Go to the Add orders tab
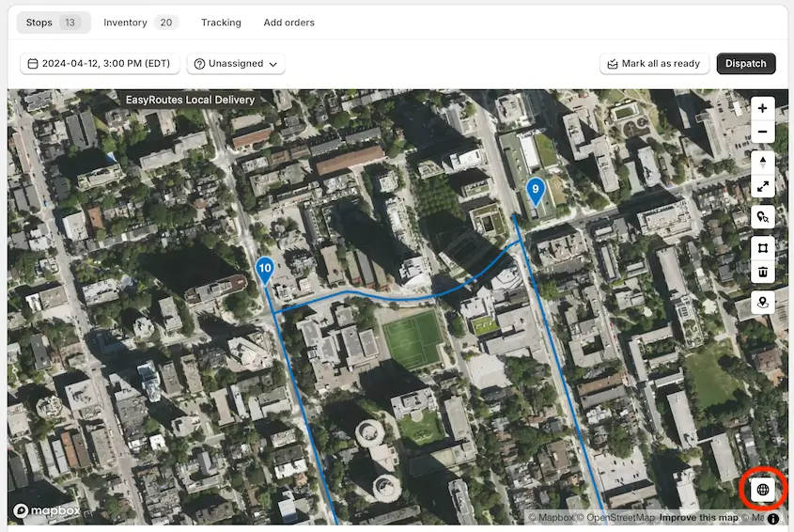The width and height of the screenshot is (794, 532). [289, 23]
